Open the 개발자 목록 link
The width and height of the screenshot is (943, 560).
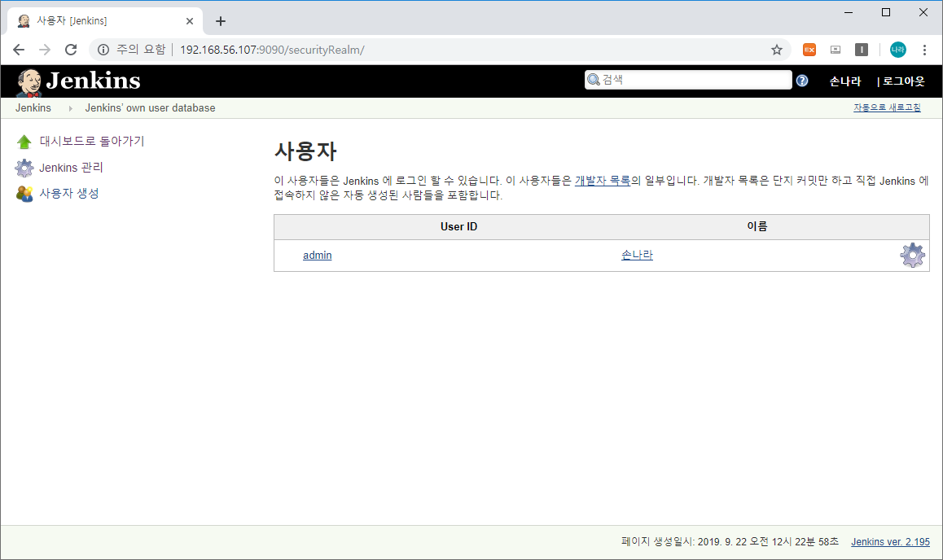[x=603, y=180]
